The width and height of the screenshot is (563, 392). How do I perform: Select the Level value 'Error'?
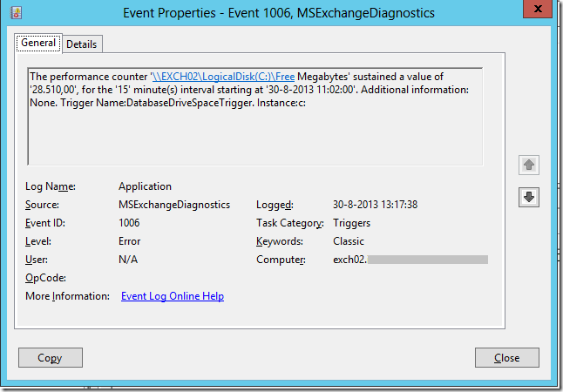(x=129, y=241)
